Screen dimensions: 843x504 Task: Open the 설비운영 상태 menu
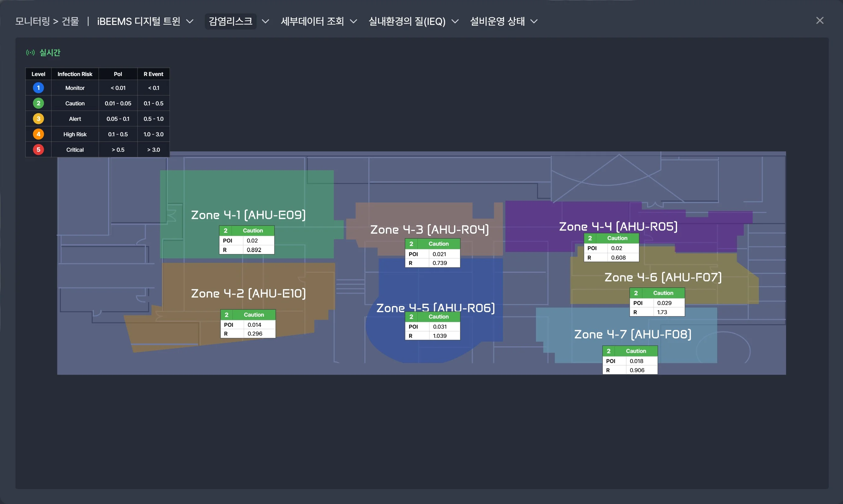point(497,21)
